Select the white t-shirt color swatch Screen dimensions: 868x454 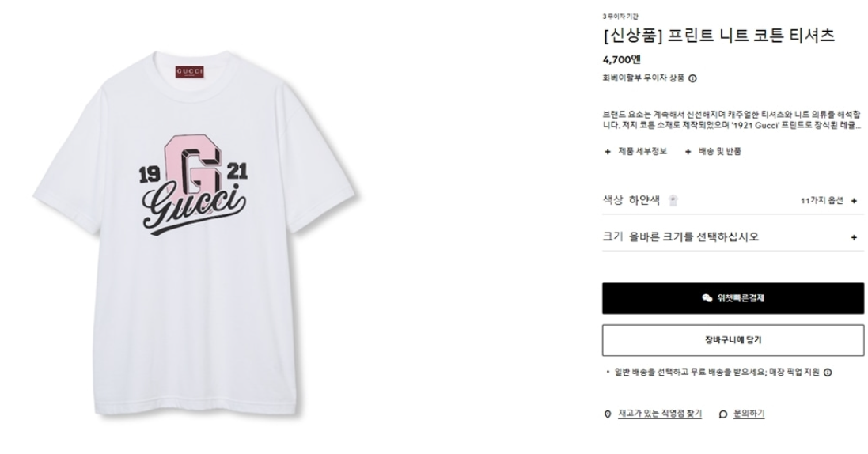673,200
